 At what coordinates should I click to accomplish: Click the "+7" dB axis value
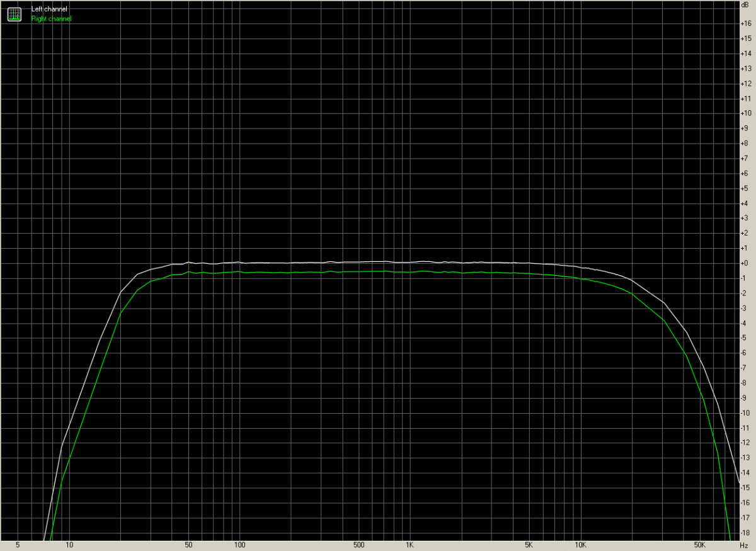tap(745, 159)
